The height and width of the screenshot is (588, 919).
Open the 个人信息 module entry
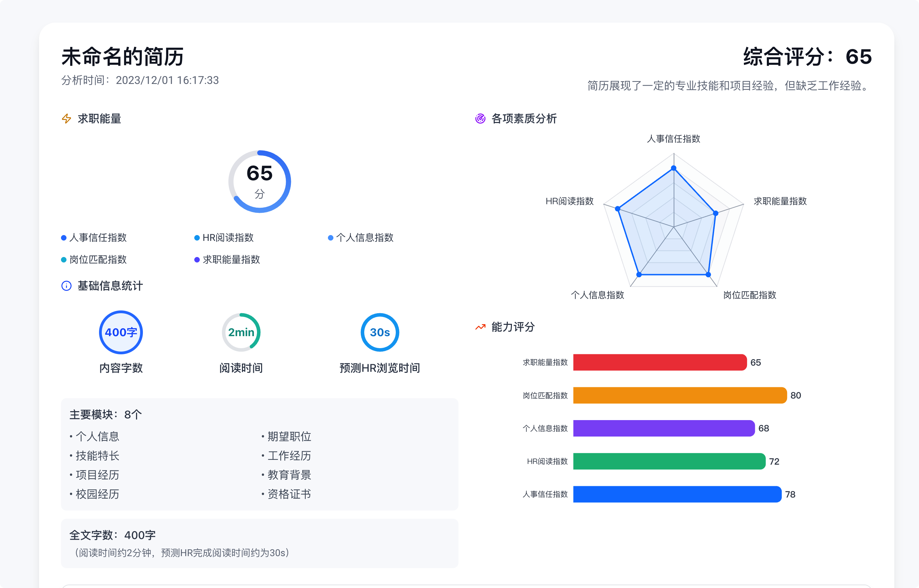[97, 436]
